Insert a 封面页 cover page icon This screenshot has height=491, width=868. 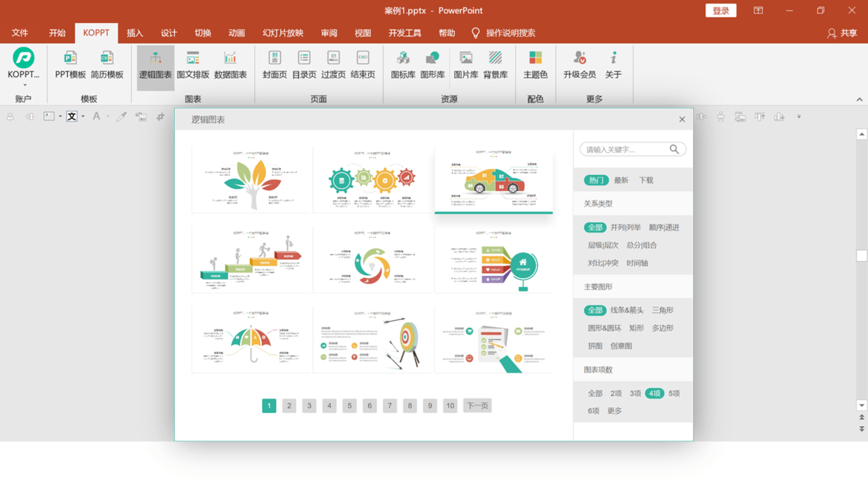[274, 64]
